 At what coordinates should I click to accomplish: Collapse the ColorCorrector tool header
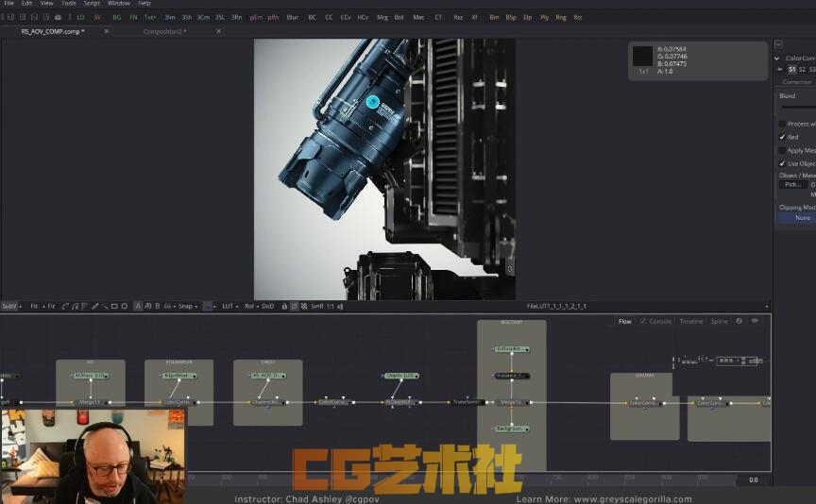pos(777,59)
